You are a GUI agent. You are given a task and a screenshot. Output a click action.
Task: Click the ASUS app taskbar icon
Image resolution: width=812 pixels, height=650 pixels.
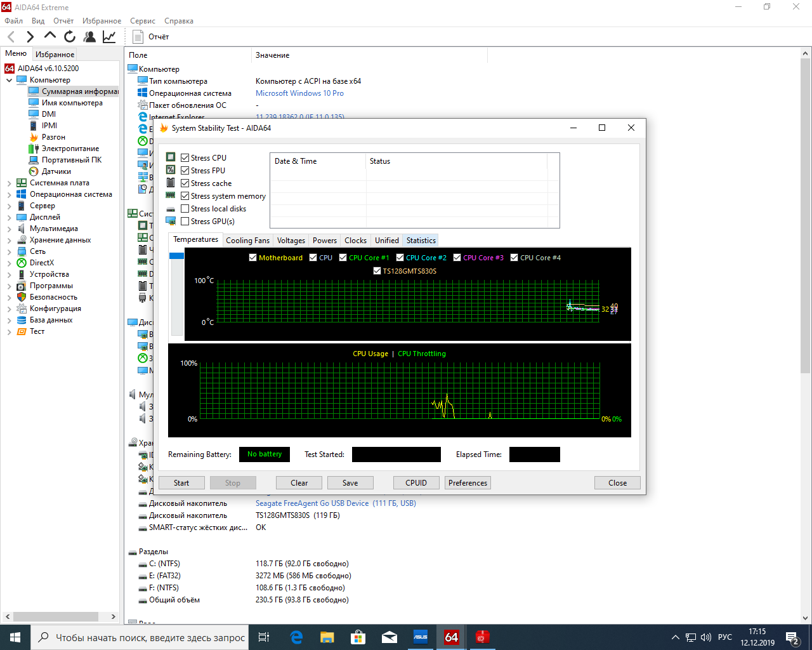(x=420, y=637)
